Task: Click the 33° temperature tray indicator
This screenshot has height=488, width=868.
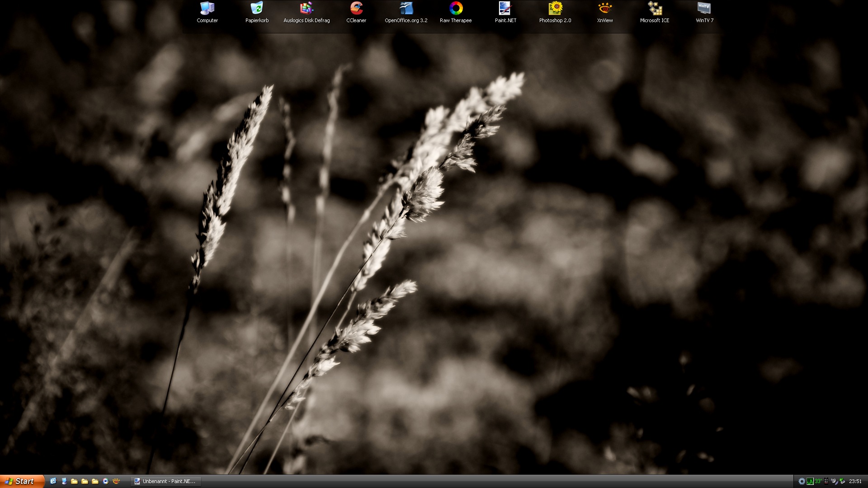Action: click(x=818, y=481)
